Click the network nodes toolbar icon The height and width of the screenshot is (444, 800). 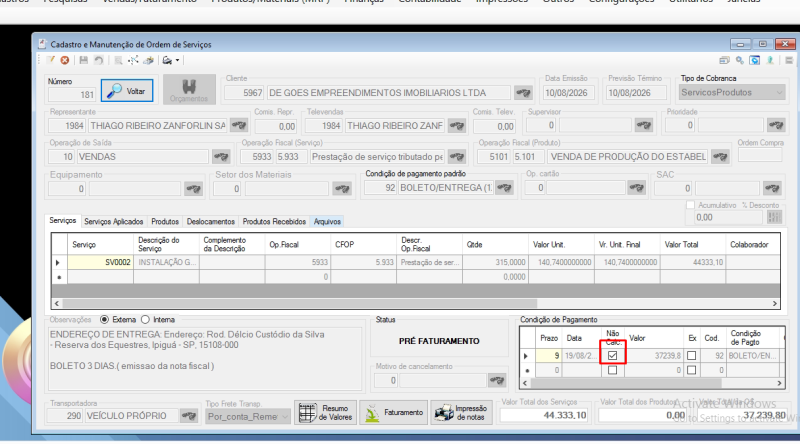point(133,60)
